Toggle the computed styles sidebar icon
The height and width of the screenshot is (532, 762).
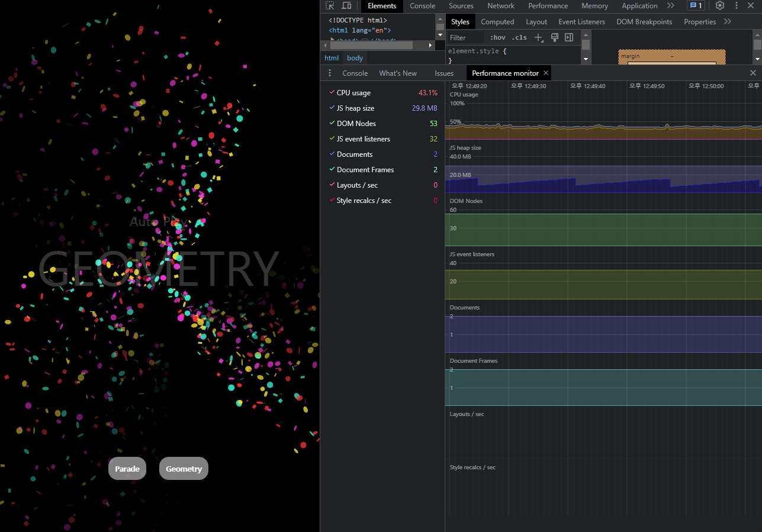pyautogui.click(x=569, y=37)
